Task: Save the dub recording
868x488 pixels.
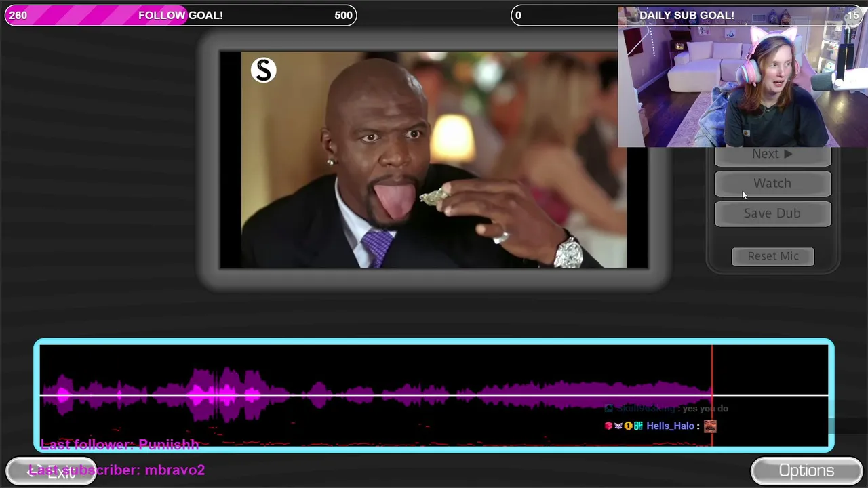Action: (772, 213)
